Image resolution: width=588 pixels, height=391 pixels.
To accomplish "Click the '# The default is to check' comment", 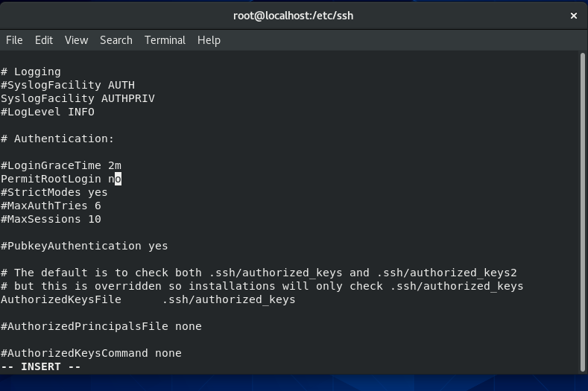I will tap(259, 273).
